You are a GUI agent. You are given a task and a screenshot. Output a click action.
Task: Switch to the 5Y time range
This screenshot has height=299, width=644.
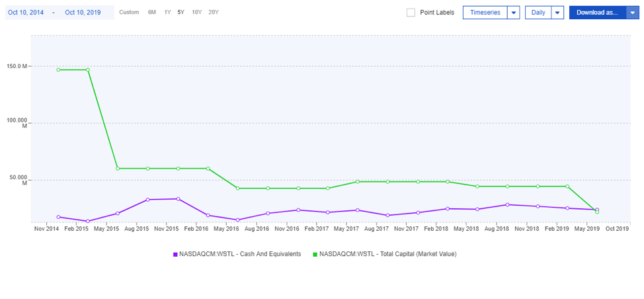[x=181, y=13]
